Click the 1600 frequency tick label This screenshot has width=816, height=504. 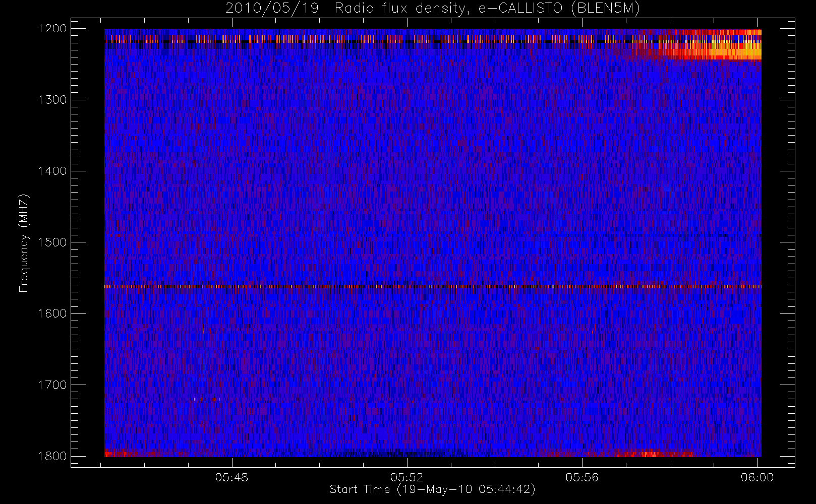(x=52, y=313)
